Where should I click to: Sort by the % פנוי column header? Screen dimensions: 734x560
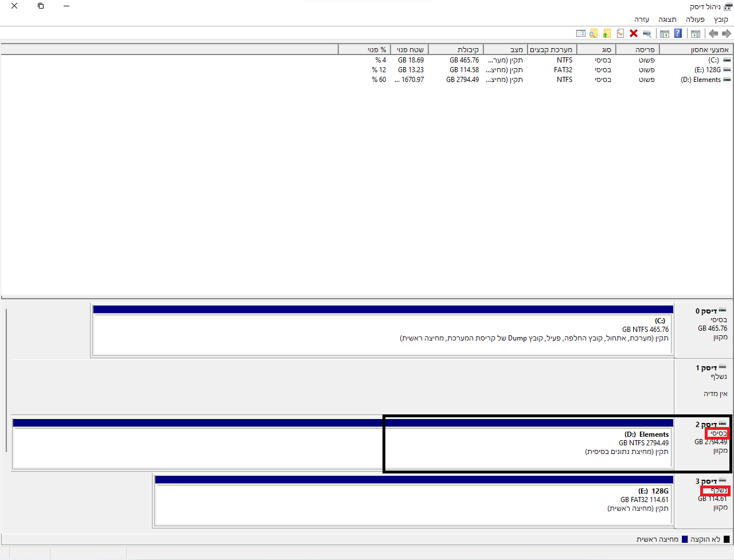coord(365,50)
